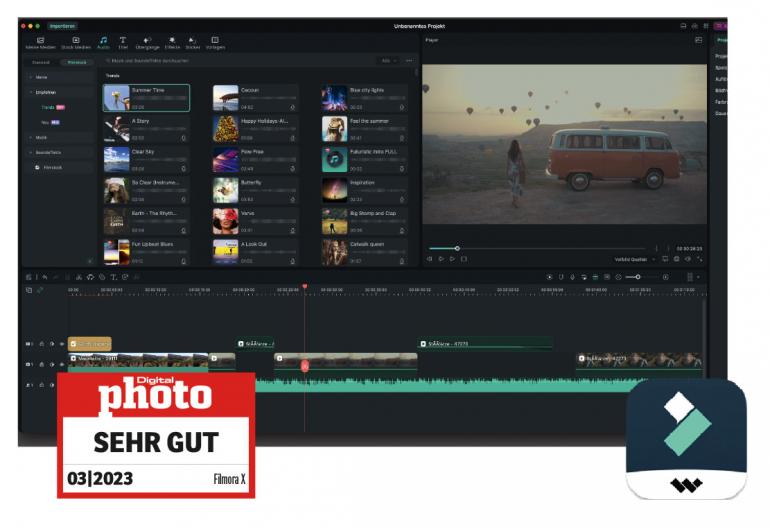This screenshot has height=527, width=770.
Task: Select Neu in the sidebar
Action: 45,122
